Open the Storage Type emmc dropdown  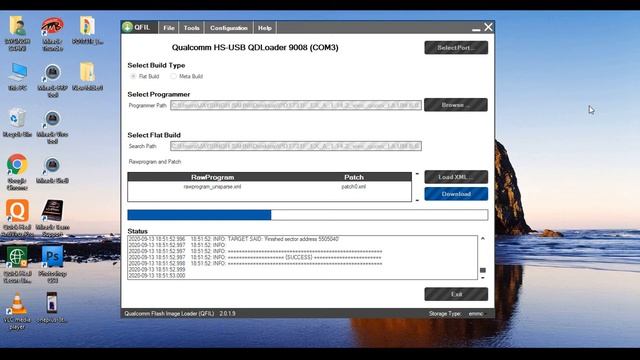pyautogui.click(x=478, y=313)
